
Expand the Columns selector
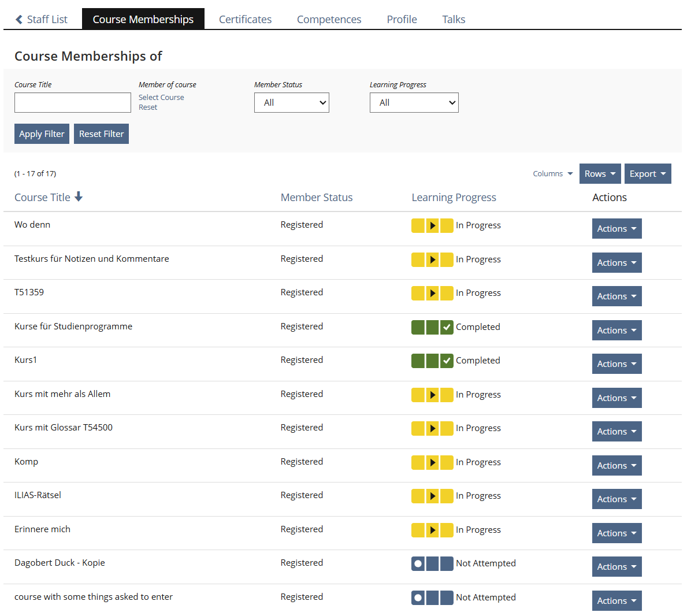coord(552,174)
